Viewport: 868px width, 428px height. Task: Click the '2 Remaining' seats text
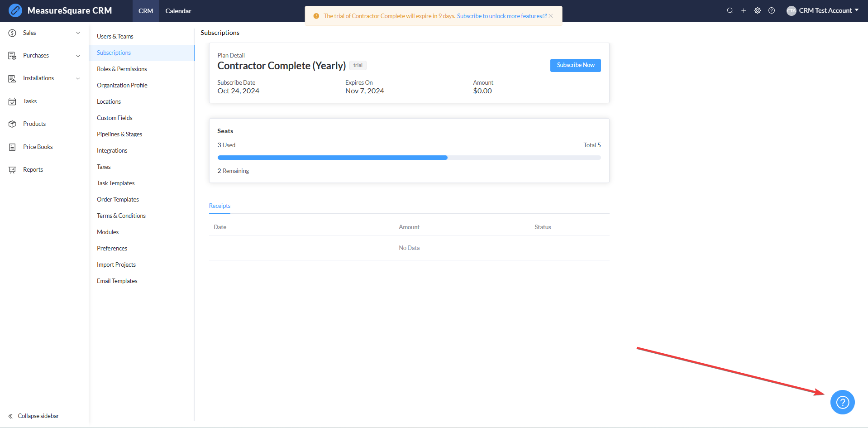(233, 171)
